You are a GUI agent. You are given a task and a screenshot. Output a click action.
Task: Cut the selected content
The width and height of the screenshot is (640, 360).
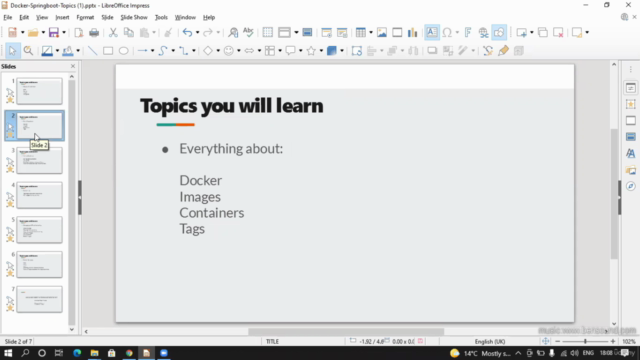[113, 32]
